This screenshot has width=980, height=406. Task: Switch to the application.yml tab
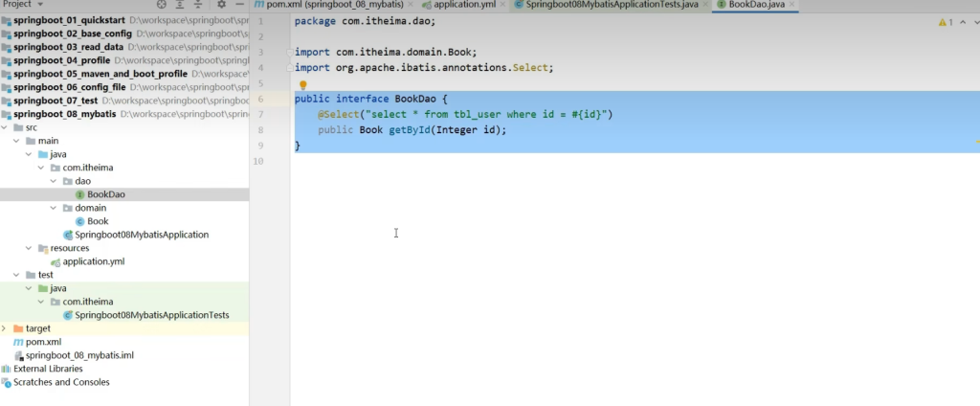[x=463, y=6]
